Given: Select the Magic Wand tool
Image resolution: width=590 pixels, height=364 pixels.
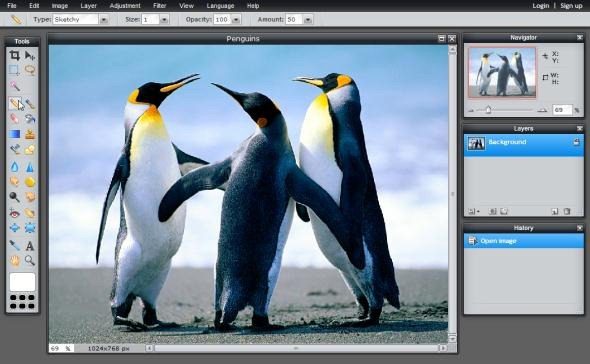Looking at the screenshot, I should pyautogui.click(x=14, y=86).
